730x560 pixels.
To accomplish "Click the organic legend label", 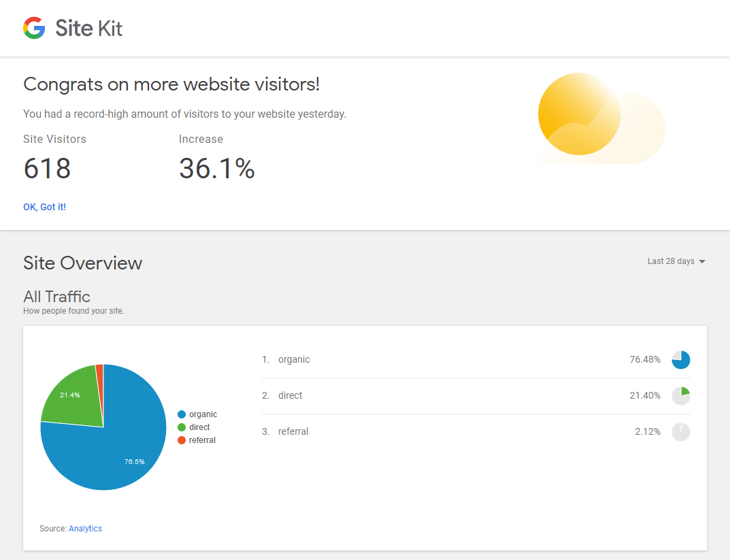I will pyautogui.click(x=203, y=414).
